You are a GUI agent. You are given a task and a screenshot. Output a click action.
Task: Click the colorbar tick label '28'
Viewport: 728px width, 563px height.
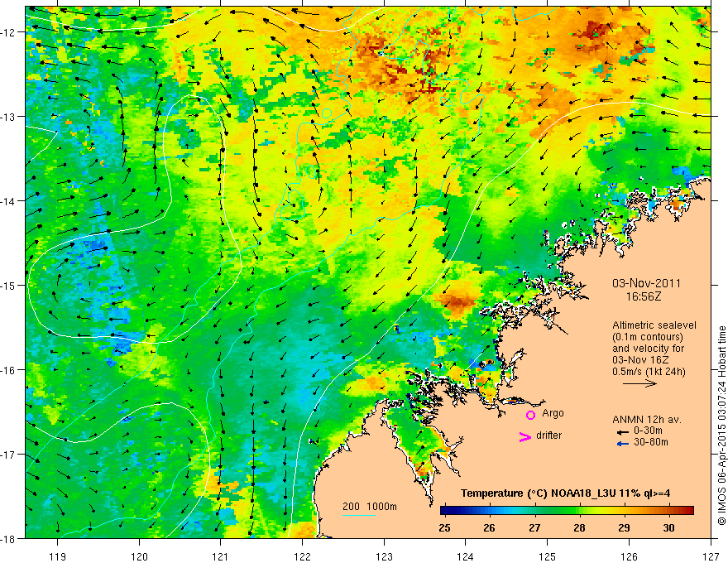[x=579, y=528]
